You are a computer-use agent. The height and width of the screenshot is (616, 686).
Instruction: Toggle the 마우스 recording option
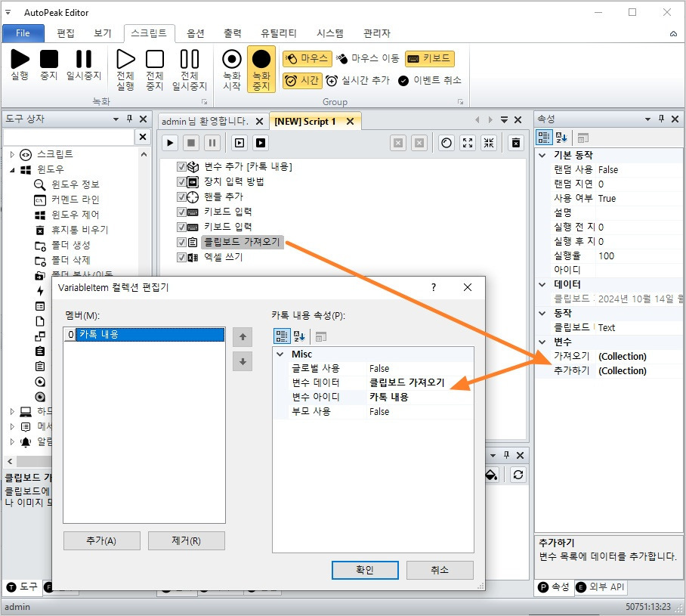[x=307, y=58]
